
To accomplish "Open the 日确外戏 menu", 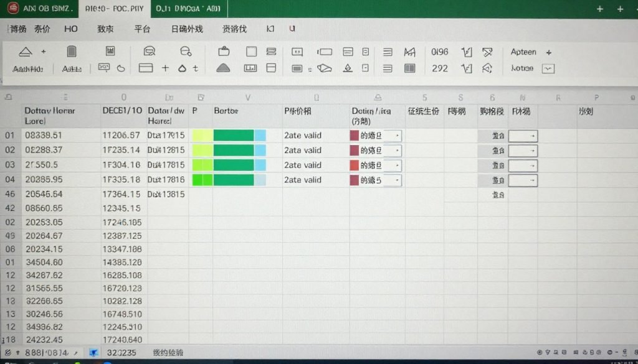I will [187, 29].
